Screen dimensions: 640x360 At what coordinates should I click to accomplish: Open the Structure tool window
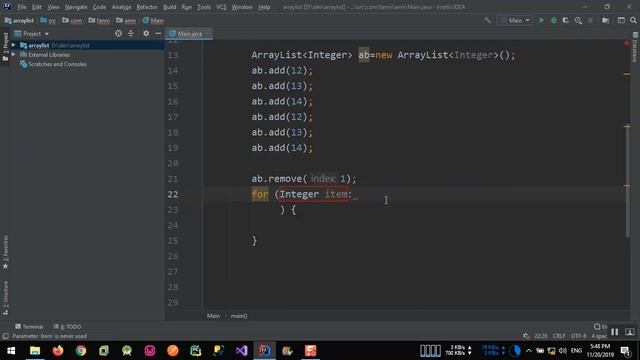pyautogui.click(x=5, y=298)
